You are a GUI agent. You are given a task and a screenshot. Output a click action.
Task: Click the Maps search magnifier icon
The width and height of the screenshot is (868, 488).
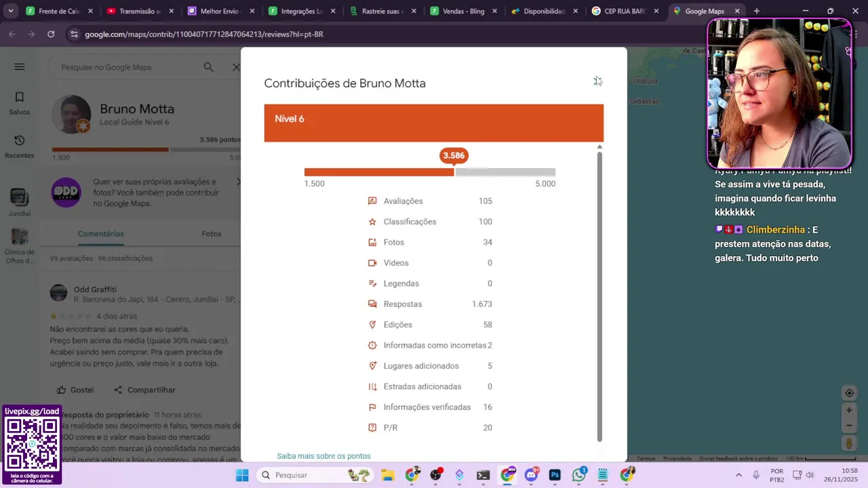(x=209, y=67)
